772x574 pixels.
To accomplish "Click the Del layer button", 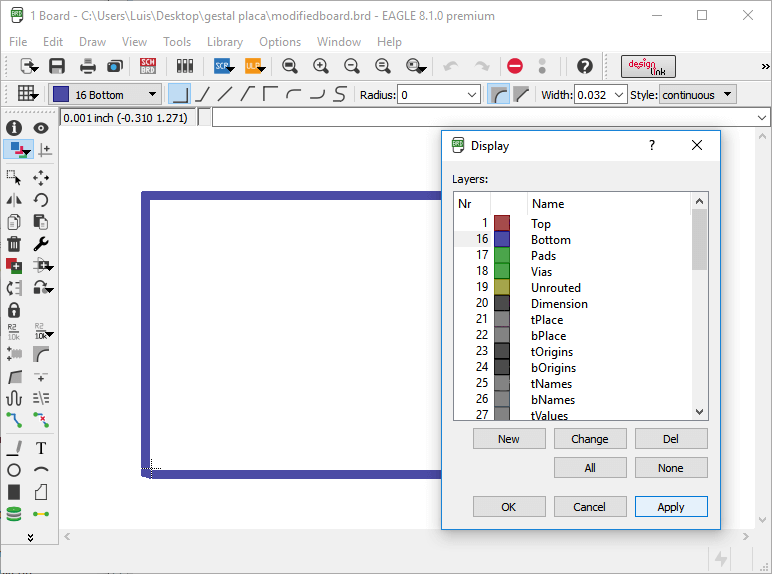I will point(671,439).
